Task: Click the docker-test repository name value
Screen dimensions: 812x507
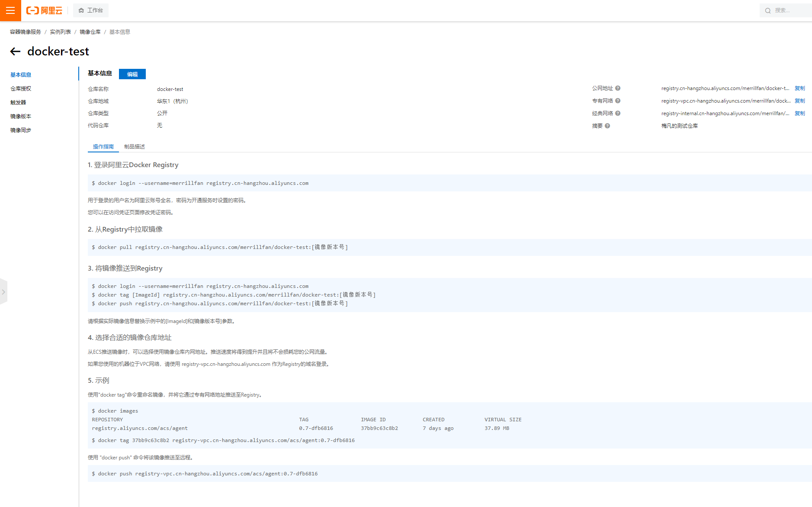Action: coord(170,89)
